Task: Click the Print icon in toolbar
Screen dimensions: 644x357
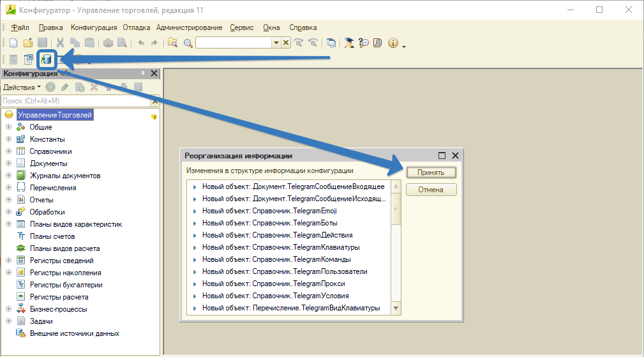Action: [108, 43]
